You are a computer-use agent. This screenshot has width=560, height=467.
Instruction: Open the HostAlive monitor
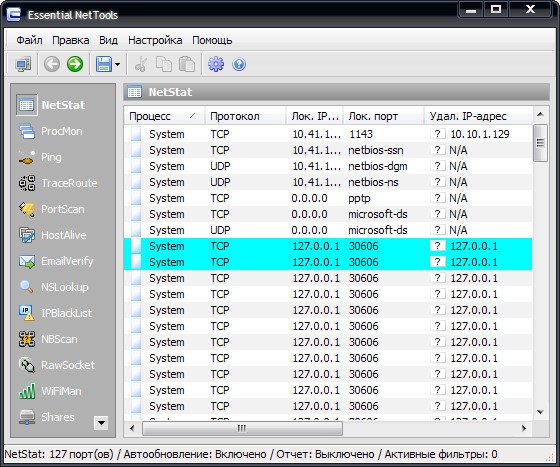(52, 235)
